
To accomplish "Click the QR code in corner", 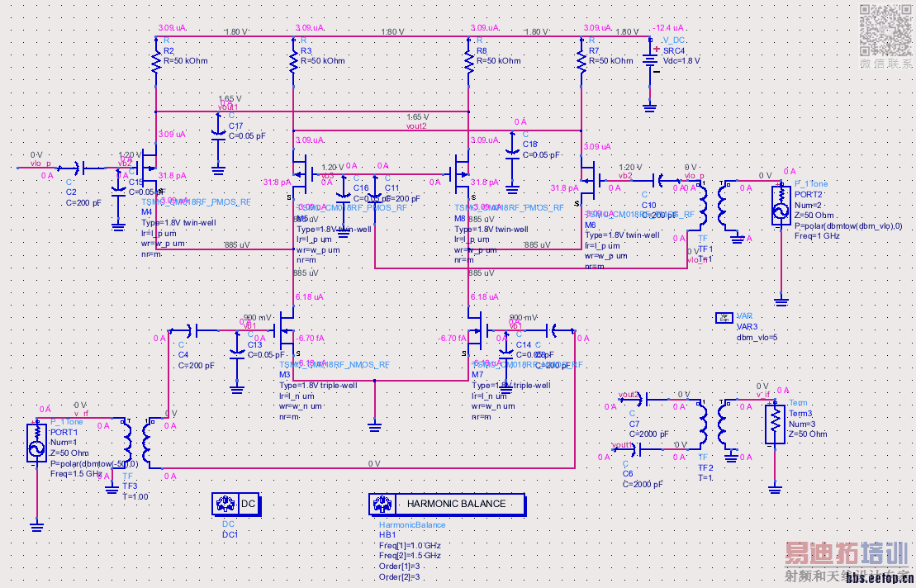I will point(885,29).
